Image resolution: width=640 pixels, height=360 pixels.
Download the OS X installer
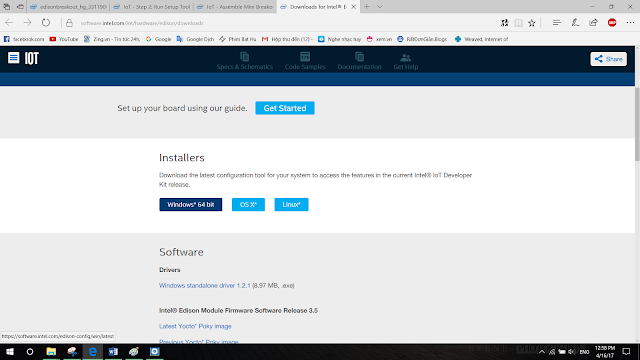click(248, 204)
